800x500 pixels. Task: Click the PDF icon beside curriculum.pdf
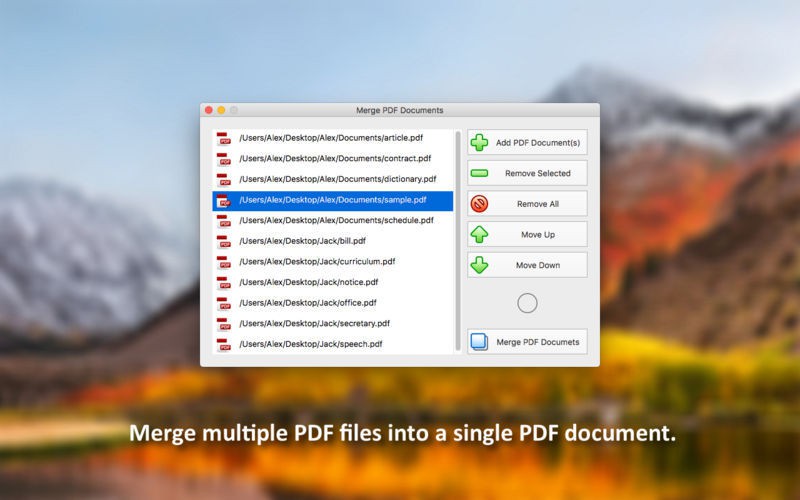(223, 262)
